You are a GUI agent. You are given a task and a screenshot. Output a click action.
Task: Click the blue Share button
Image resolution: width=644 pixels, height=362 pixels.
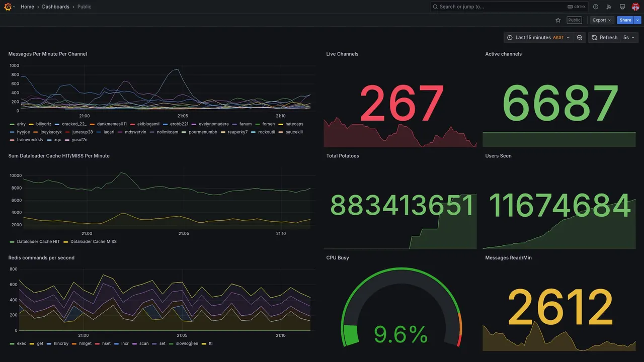(x=625, y=20)
